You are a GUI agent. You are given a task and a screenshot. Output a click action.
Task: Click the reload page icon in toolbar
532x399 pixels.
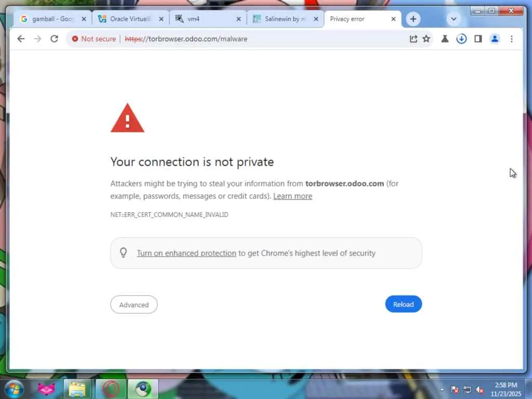(54, 39)
